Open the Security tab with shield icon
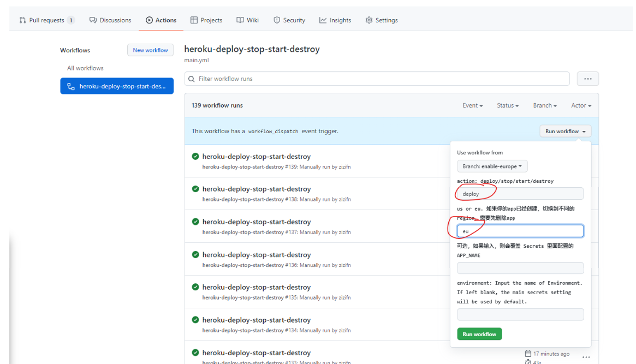 tap(289, 20)
